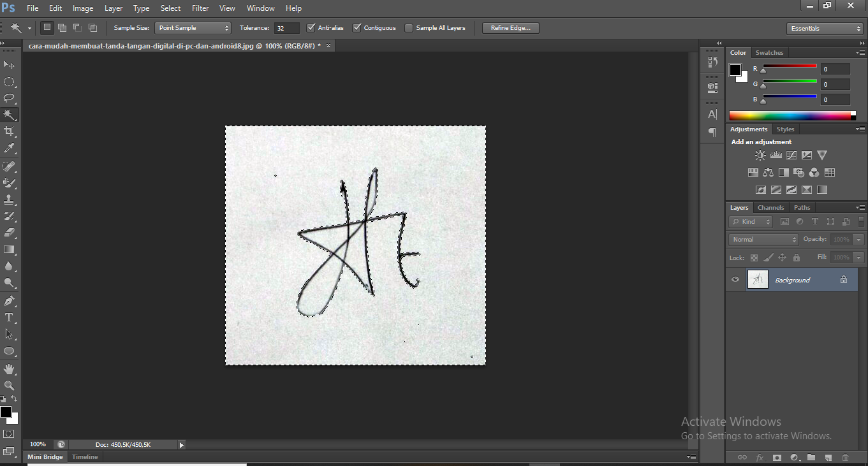Select the Elliptical Marquee tool
This screenshot has height=466, width=868.
point(9,82)
